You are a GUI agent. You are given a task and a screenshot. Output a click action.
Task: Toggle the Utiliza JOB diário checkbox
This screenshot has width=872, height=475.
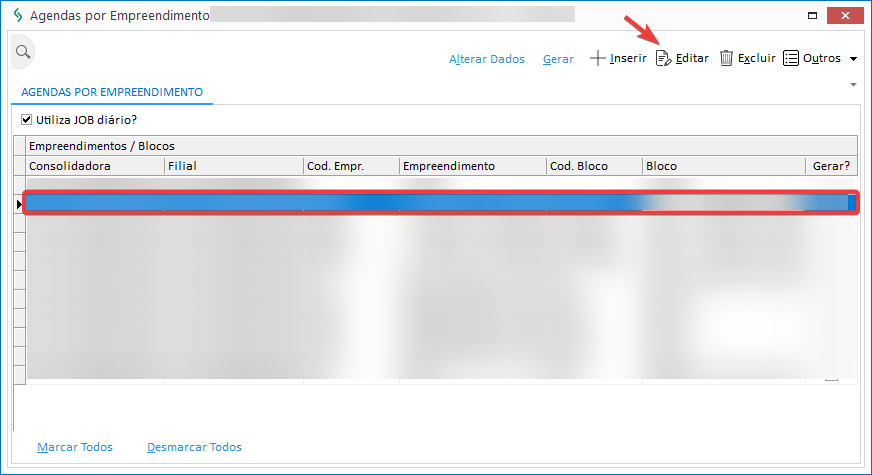tap(27, 120)
